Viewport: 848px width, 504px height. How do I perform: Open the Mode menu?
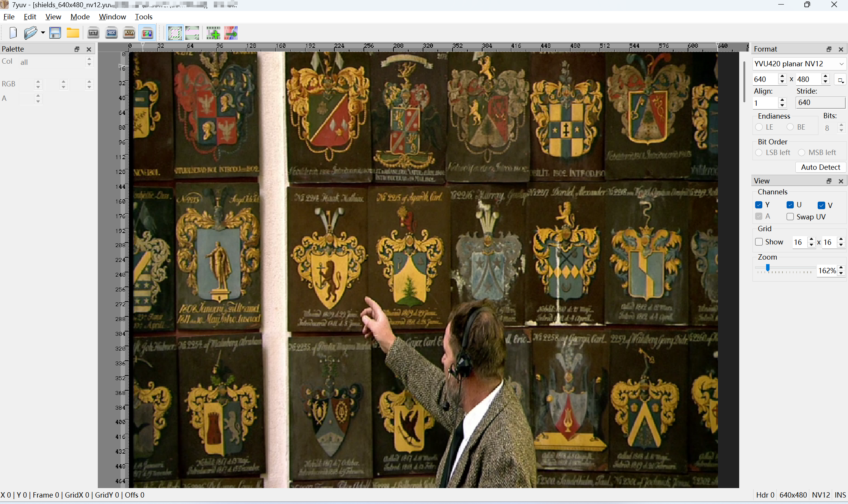coord(80,17)
